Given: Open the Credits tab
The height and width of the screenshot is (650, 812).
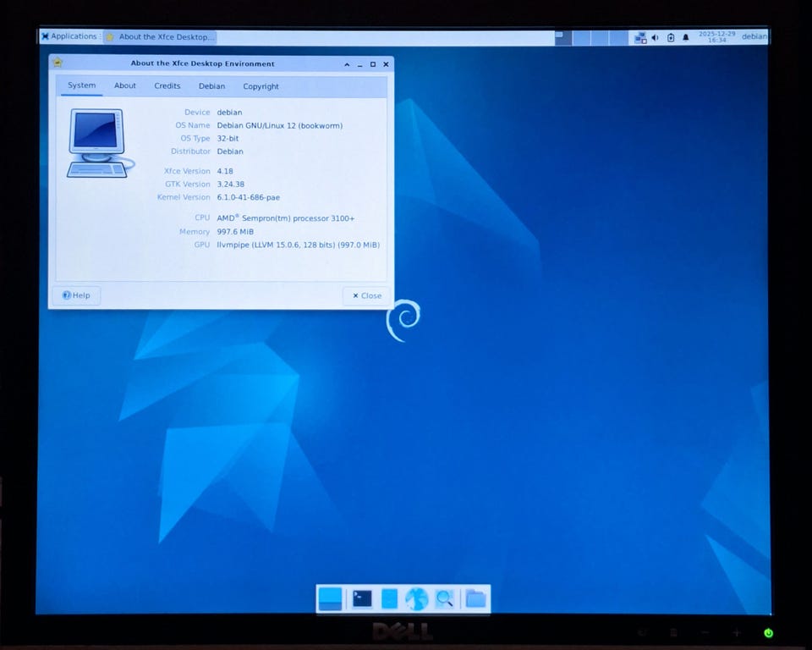Looking at the screenshot, I should pos(167,86).
